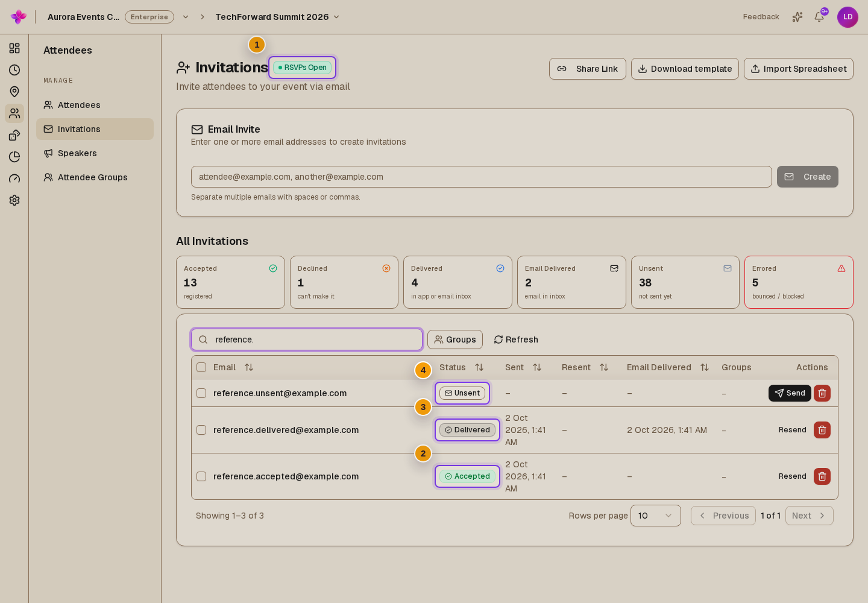Open the clock schedule icon in left rail
The image size is (868, 603).
pos(14,70)
